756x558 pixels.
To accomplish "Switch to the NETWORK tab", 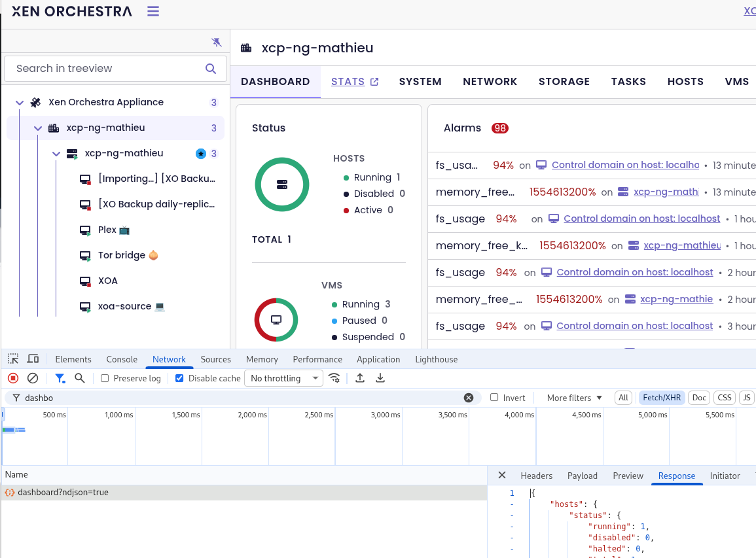I will click(x=490, y=82).
